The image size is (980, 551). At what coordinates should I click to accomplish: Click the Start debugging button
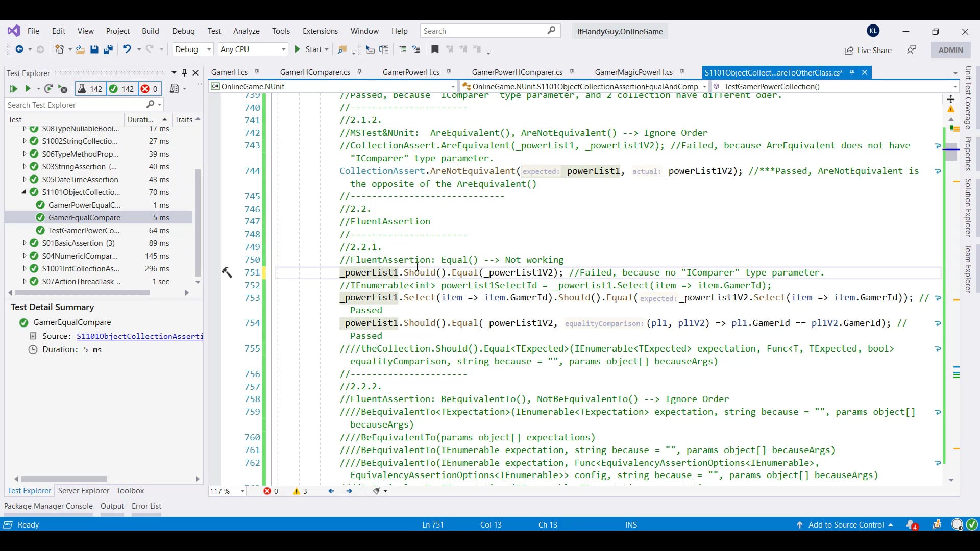311,49
